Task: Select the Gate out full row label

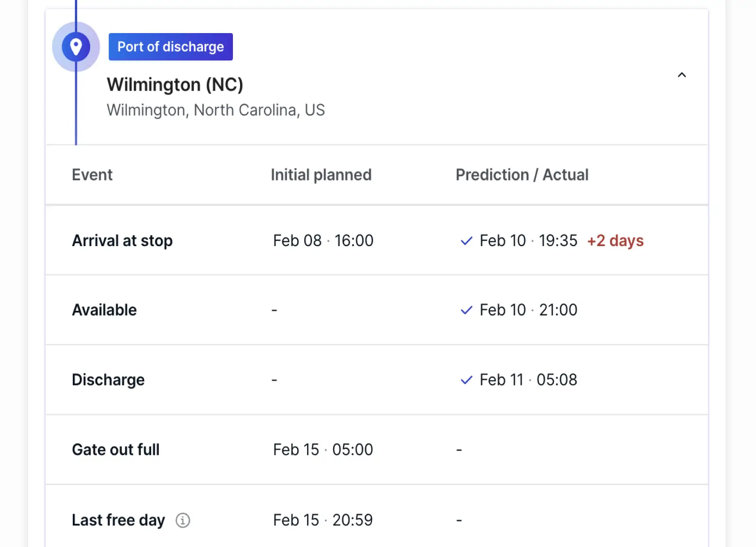Action: click(x=116, y=450)
